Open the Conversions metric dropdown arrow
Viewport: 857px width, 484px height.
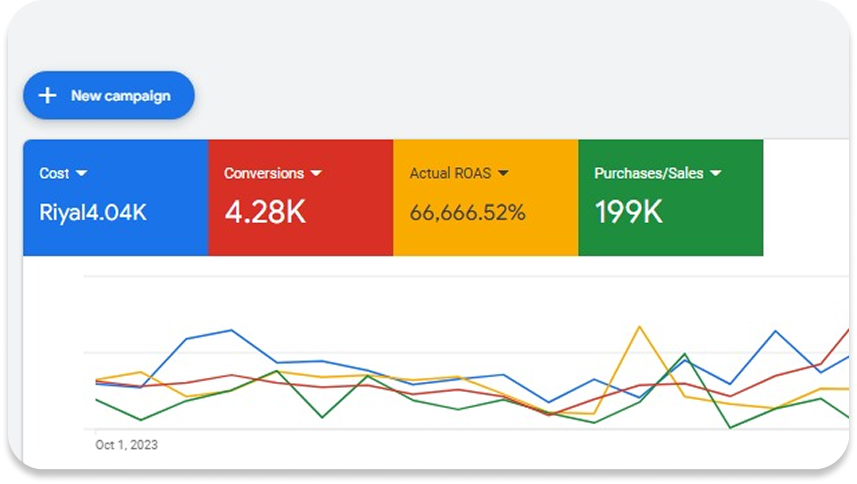[x=316, y=174]
